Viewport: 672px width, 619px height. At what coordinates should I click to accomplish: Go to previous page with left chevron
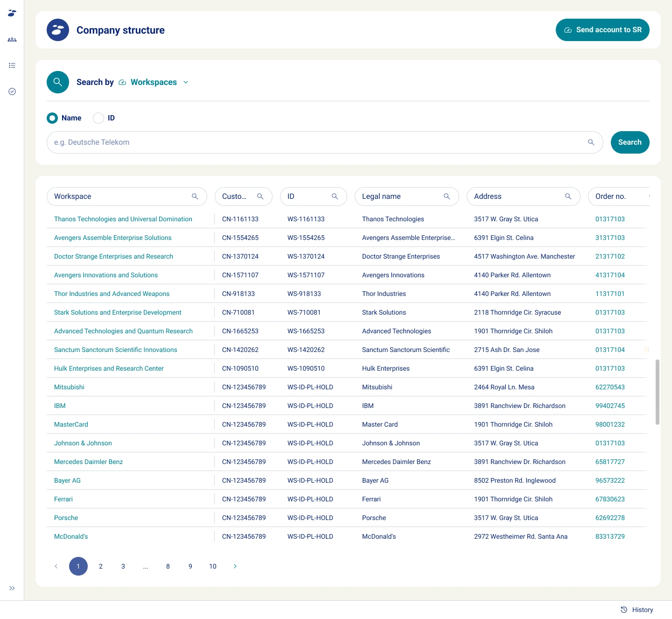[56, 566]
